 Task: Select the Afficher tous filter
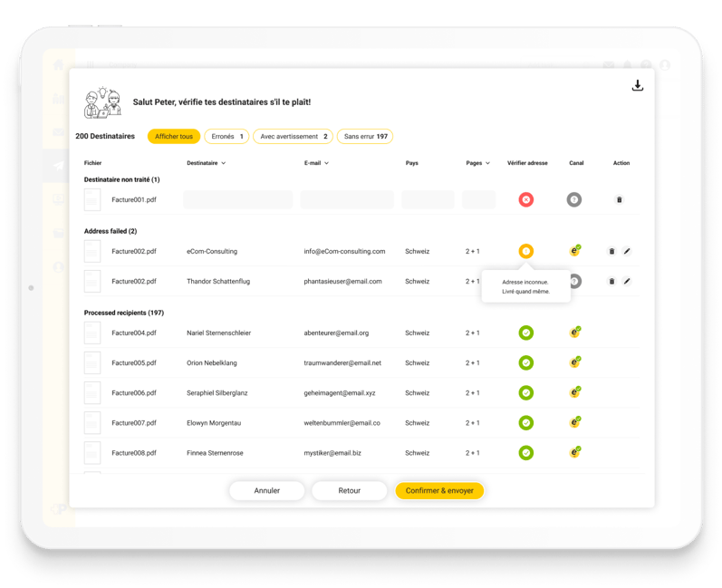[x=174, y=137]
